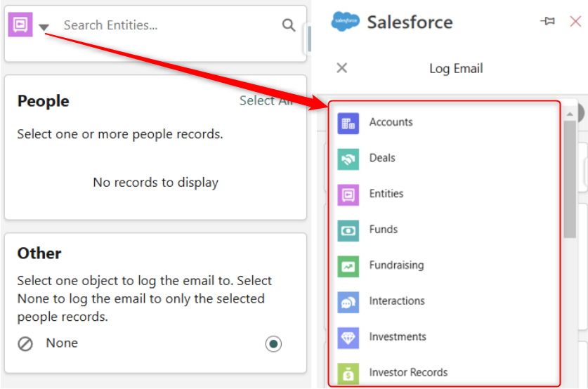This screenshot has width=588, height=389.
Task: Click the search magnifier icon
Action: click(289, 25)
